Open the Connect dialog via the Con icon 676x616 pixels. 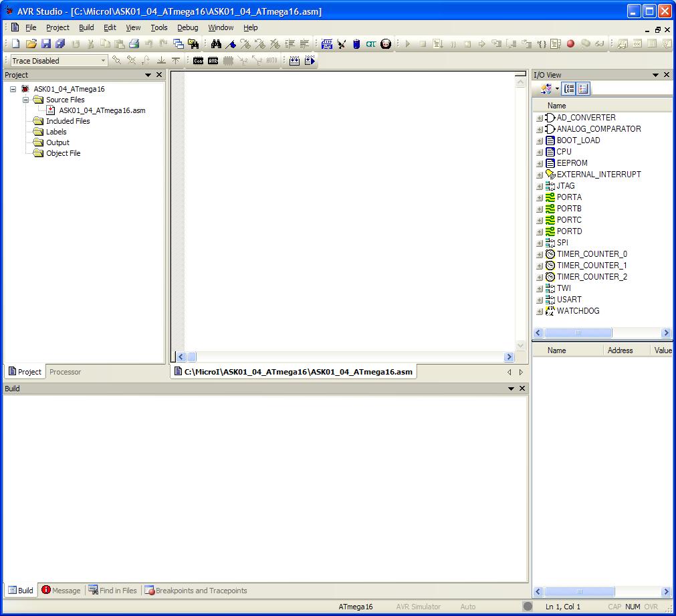[x=199, y=60]
